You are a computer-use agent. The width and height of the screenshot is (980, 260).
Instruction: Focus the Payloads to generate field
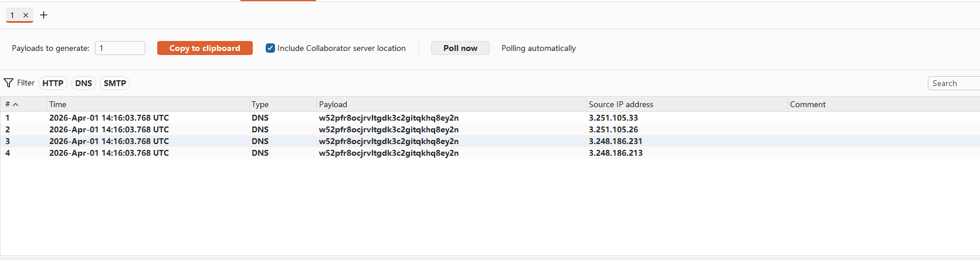[x=120, y=48]
